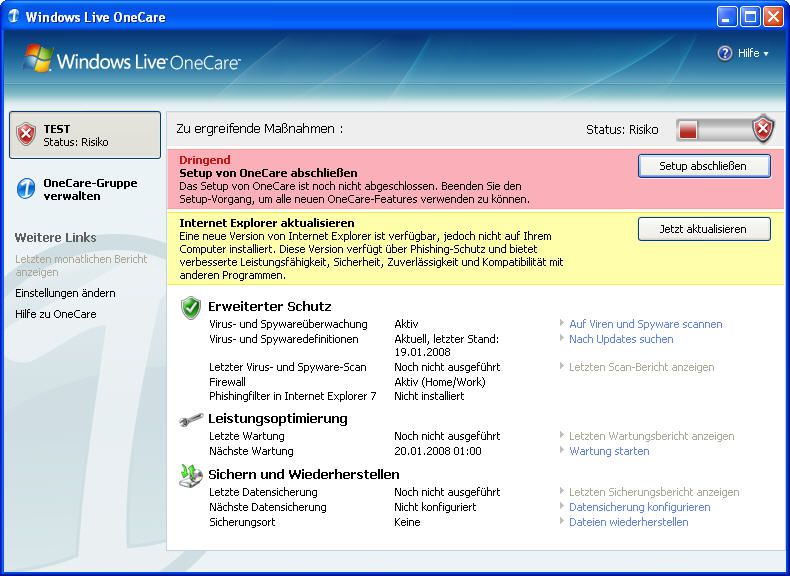Click the Sichern und Wiederherstellen heading
790x576 pixels.
[303, 475]
